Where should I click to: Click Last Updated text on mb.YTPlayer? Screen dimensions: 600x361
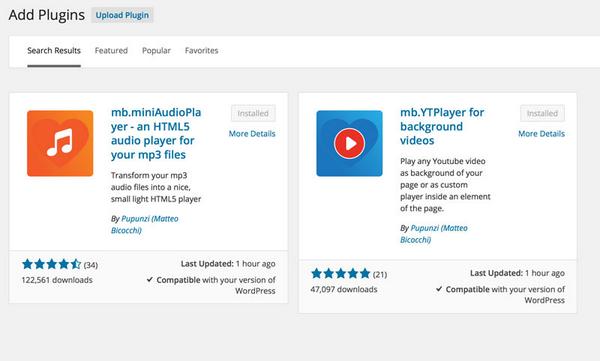pyautogui.click(x=517, y=273)
